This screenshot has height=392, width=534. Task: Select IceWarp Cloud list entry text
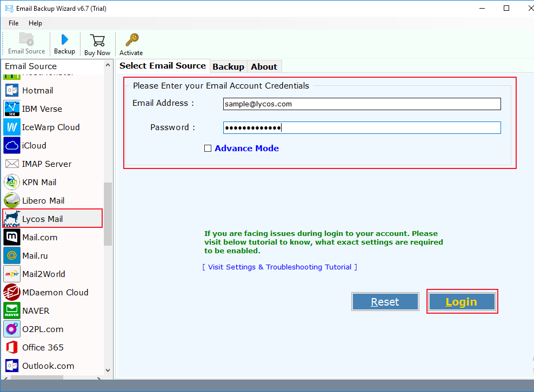[x=51, y=127]
